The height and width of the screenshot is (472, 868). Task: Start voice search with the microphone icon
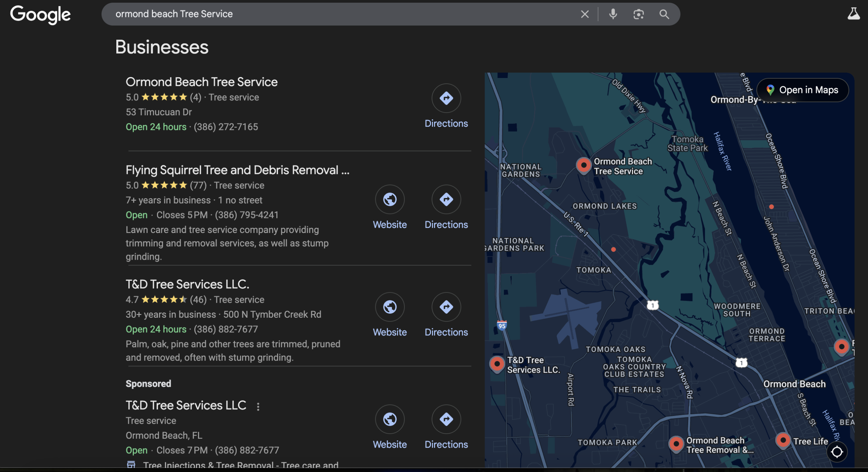[613, 14]
